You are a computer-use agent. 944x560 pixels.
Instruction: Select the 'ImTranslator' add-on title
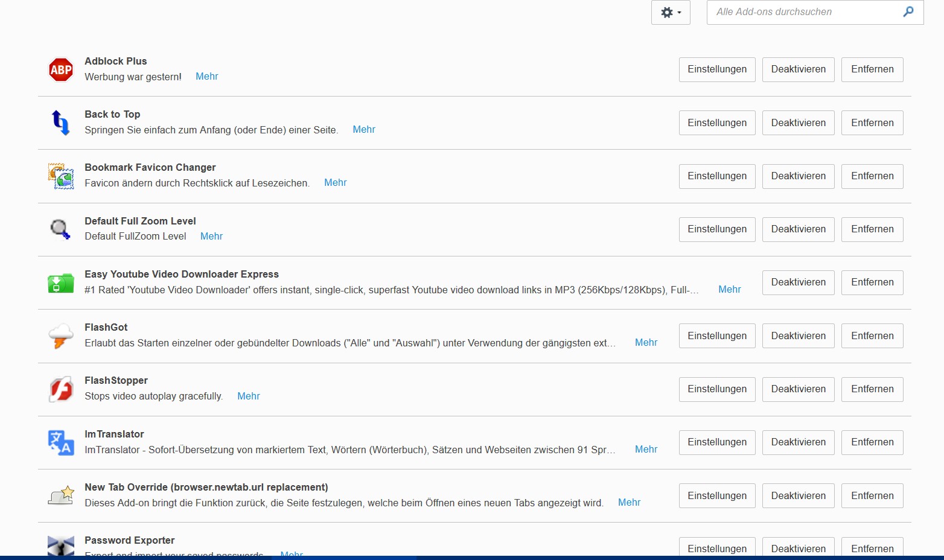[114, 434]
